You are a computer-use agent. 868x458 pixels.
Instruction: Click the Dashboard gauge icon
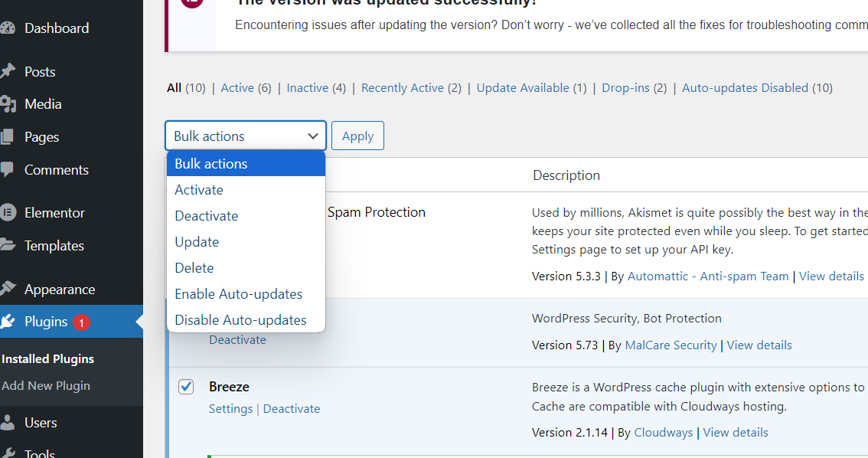[8, 28]
